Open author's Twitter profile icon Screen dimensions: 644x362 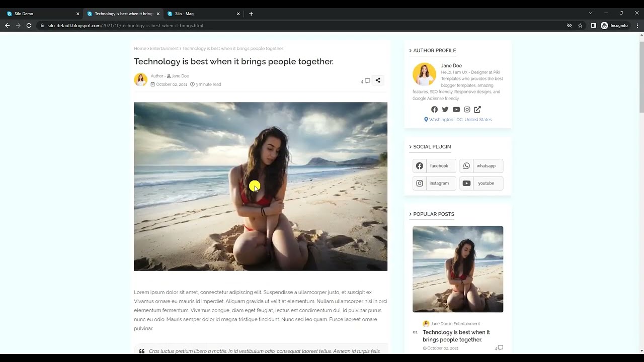point(445,110)
